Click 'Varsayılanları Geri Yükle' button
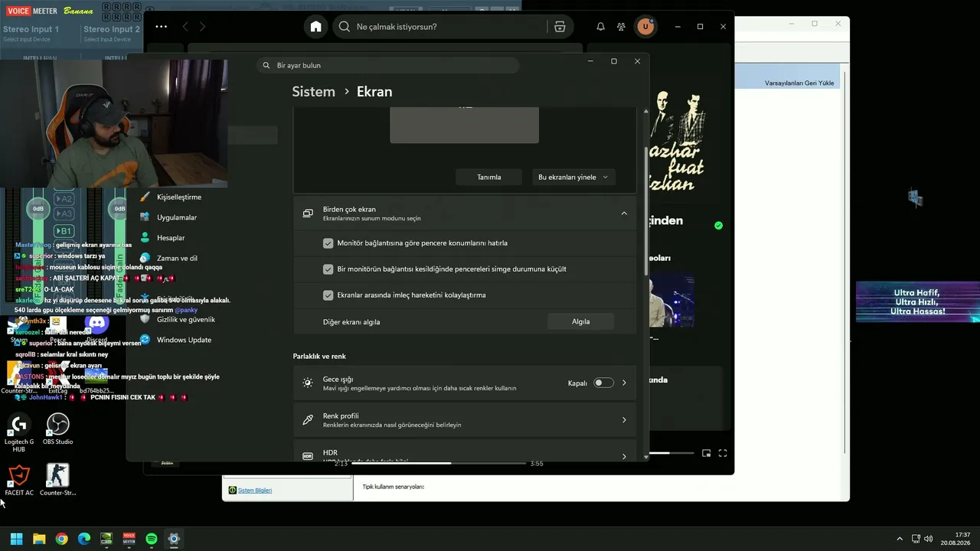Viewport: 980px width, 551px height. click(799, 83)
